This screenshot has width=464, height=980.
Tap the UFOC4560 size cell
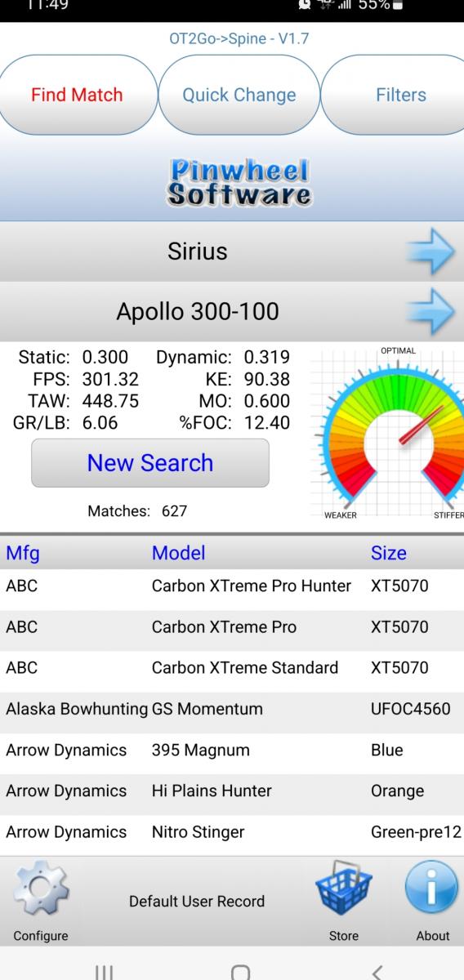click(410, 709)
